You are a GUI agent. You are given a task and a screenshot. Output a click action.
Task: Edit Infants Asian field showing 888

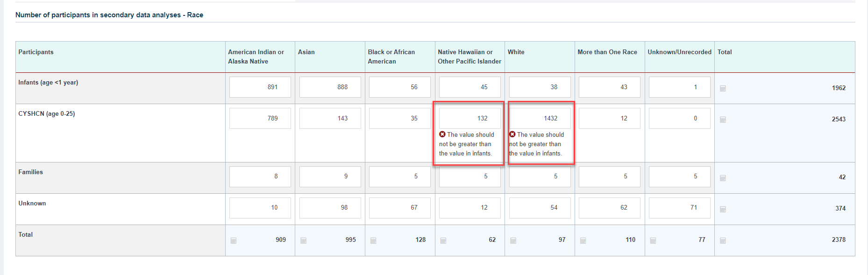[x=330, y=87]
